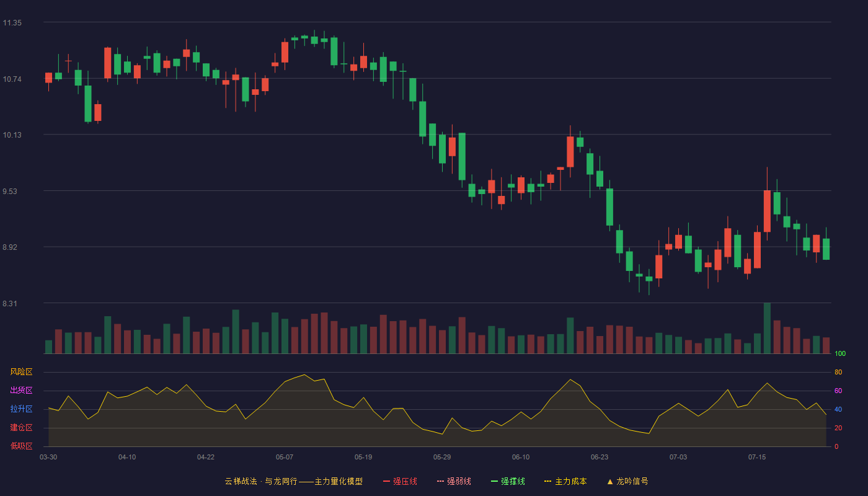
Task: Click the 05-07 date axis label
Action: (x=285, y=457)
